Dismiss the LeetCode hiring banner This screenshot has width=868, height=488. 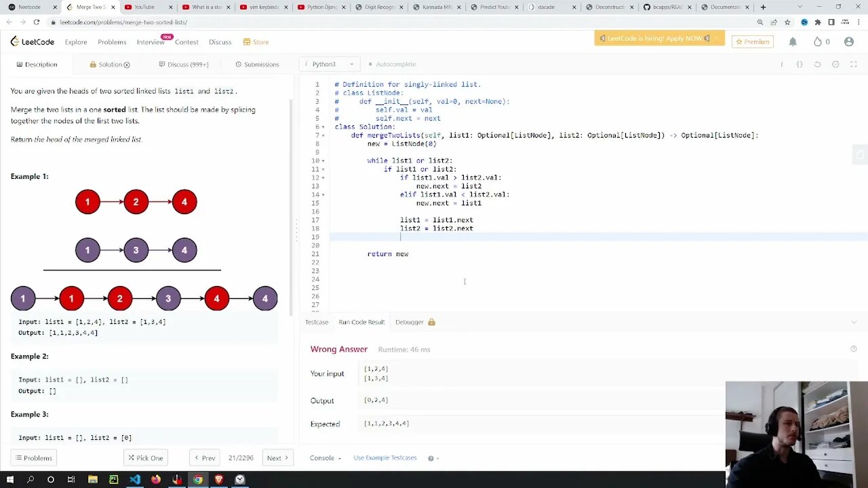[x=716, y=39]
